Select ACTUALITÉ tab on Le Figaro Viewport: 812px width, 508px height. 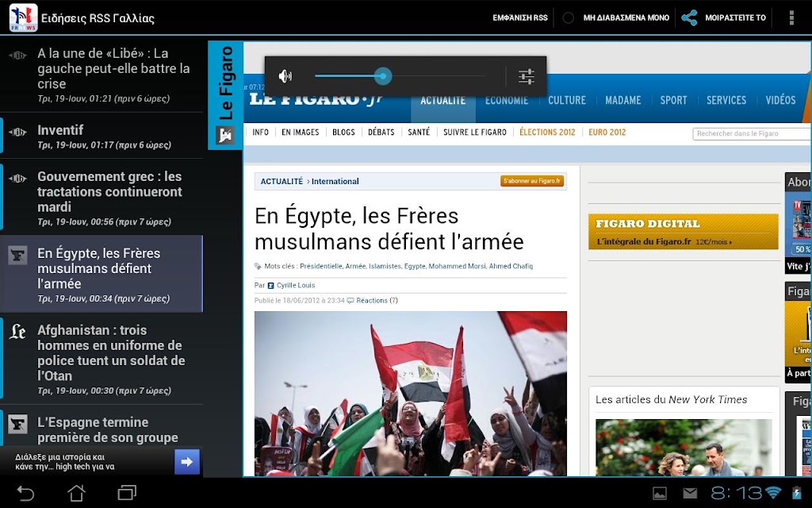tap(442, 100)
